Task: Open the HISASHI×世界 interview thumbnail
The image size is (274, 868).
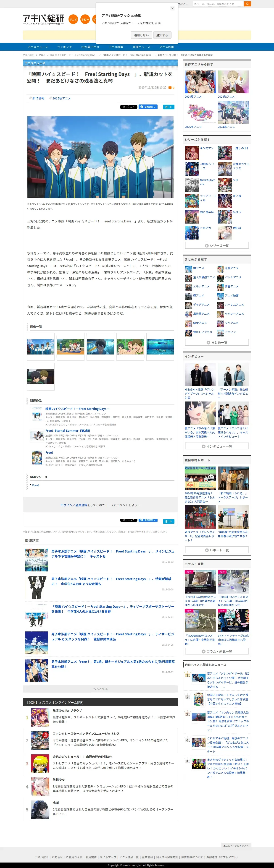Action: point(200,374)
